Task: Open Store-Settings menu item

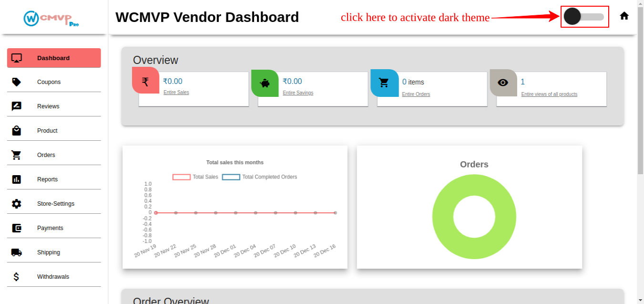Action: pyautogui.click(x=54, y=204)
